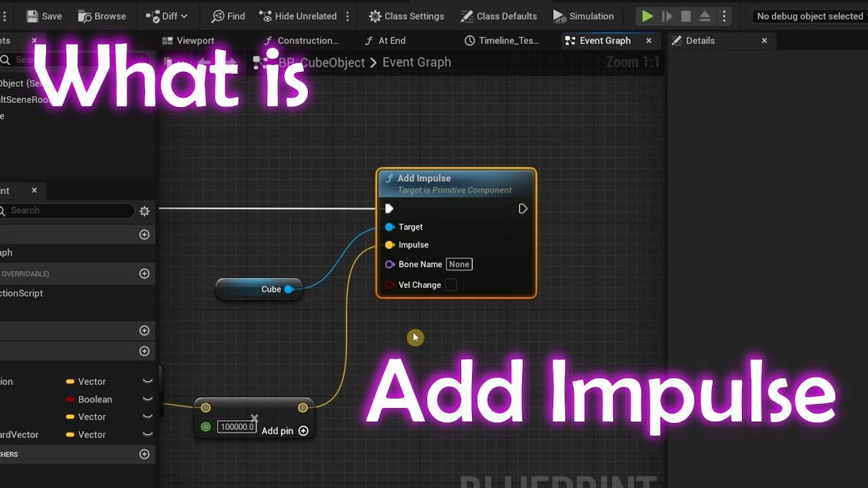868x488 pixels.
Task: Add new graph with top plus icon
Action: click(144, 235)
